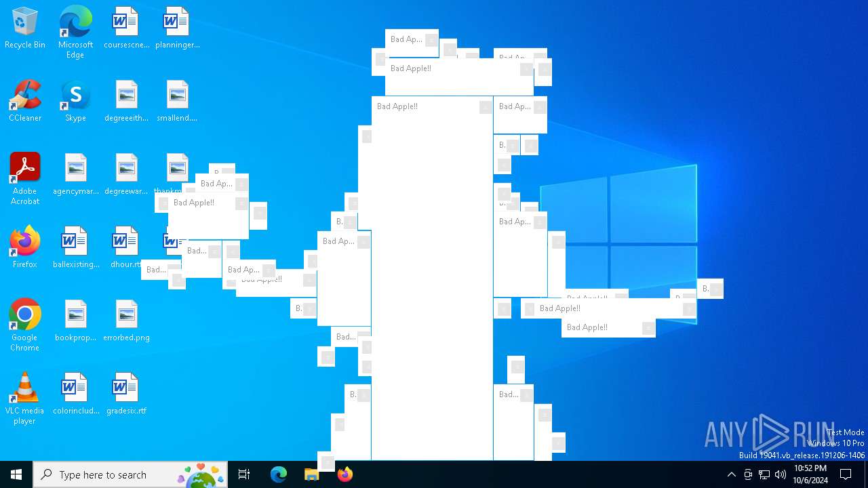Open Google Chrome desktop shortcut
The height and width of the screenshot is (488, 868).
tap(25, 325)
